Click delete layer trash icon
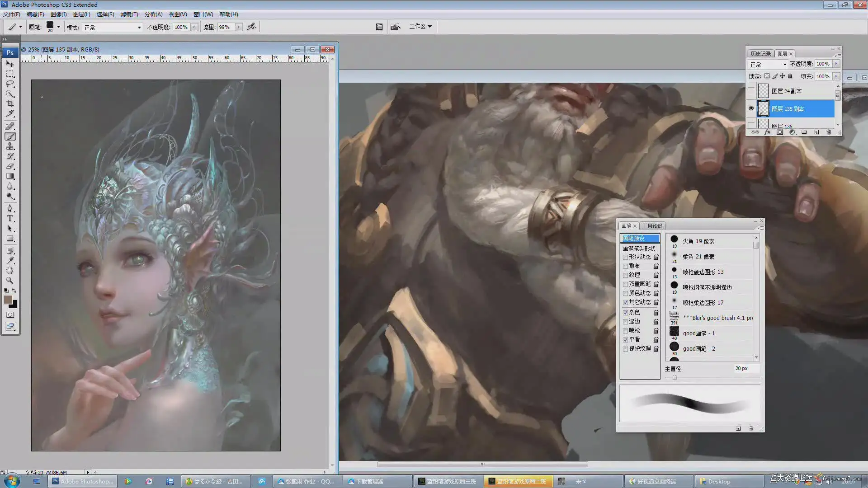Image resolution: width=868 pixels, height=488 pixels. 829,132
